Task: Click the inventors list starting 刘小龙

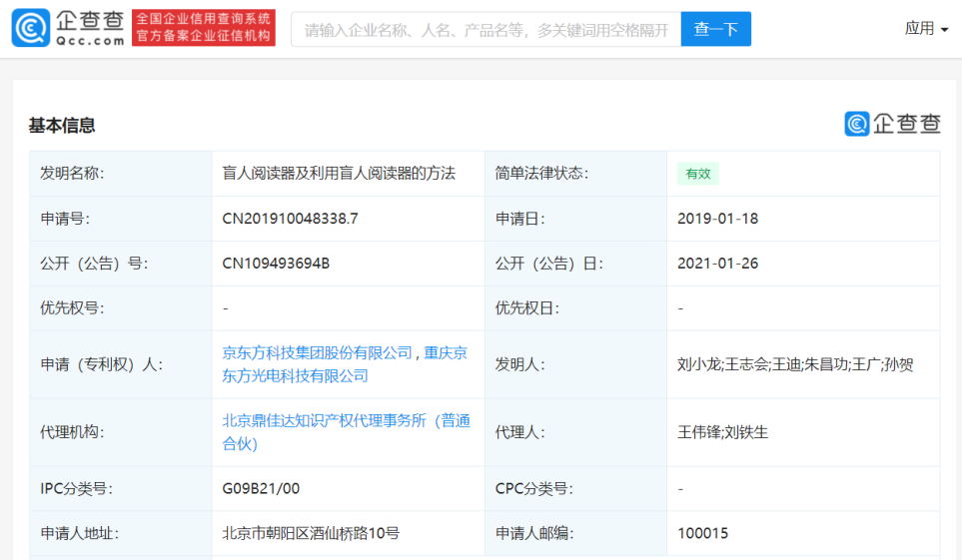Action: click(x=795, y=364)
